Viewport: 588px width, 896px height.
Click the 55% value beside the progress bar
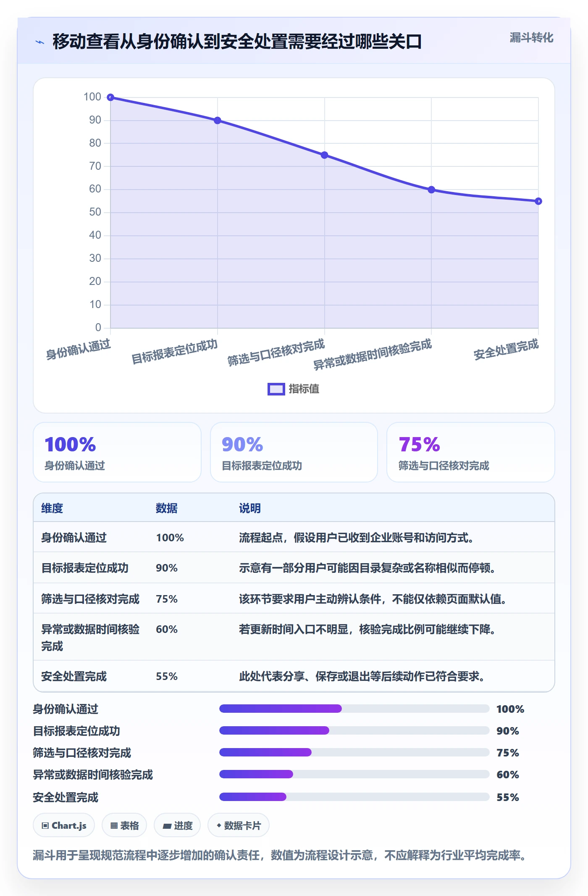click(x=508, y=797)
